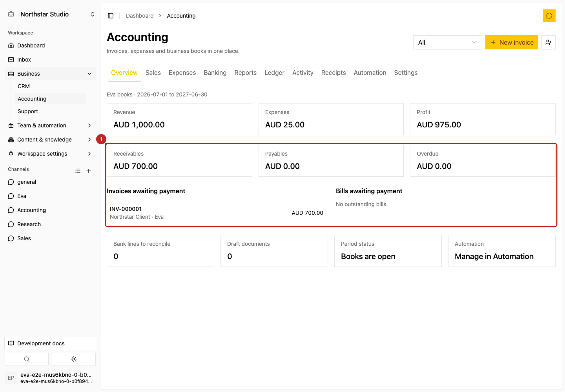Click the Overdue AUD 0.00 card

[483, 161]
